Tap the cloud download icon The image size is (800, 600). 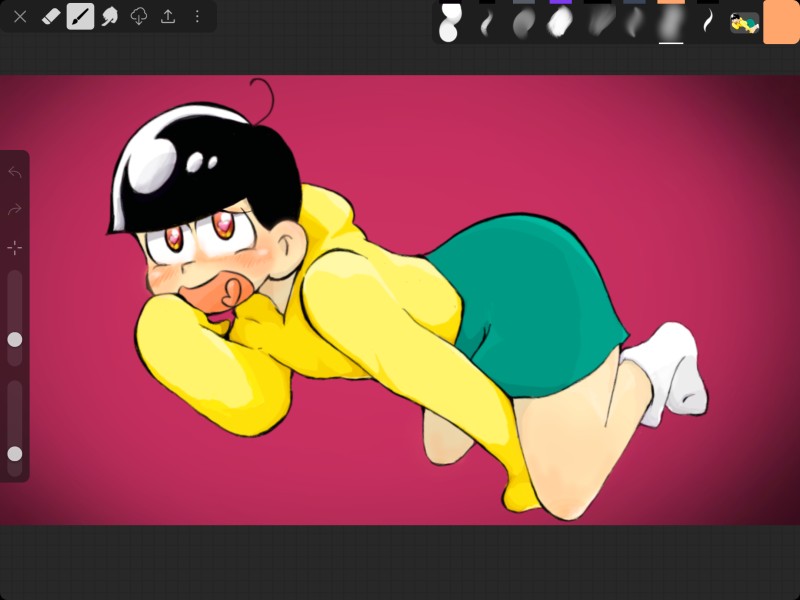[139, 17]
